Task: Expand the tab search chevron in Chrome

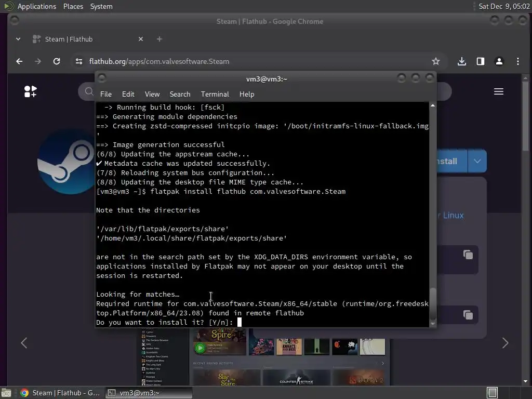Action: (x=18, y=39)
